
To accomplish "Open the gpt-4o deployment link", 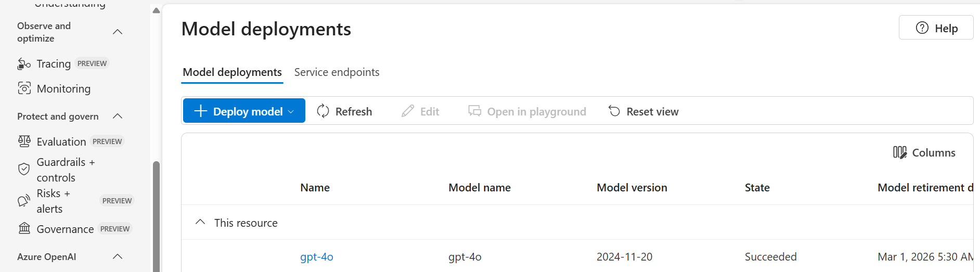I will tap(316, 256).
